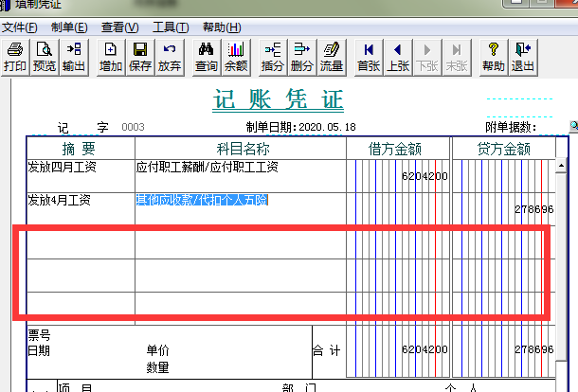578x392 pixels.
Task: Open the 查看(V) menu
Action: point(119,27)
